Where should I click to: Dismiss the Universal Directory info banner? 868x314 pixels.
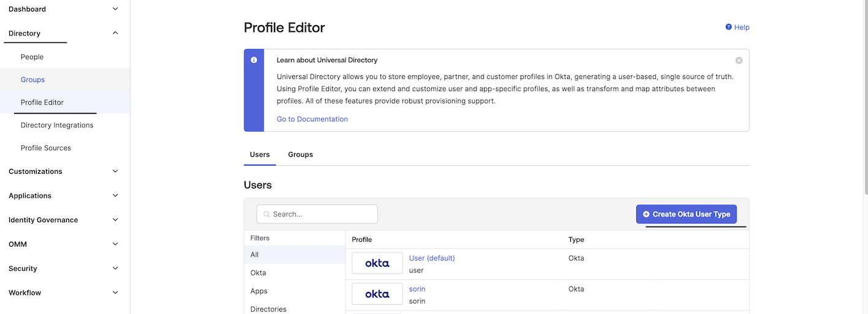click(x=739, y=61)
